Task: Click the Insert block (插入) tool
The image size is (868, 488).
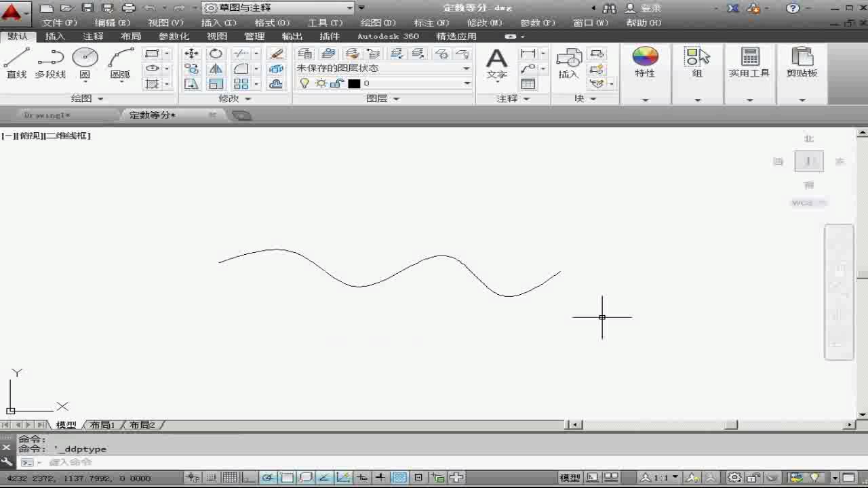Action: click(x=568, y=63)
